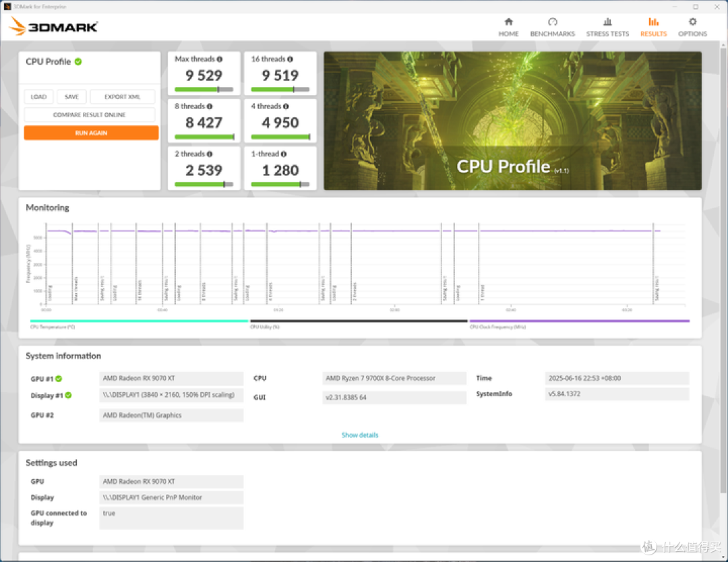Open the Options gear icon

(x=692, y=22)
